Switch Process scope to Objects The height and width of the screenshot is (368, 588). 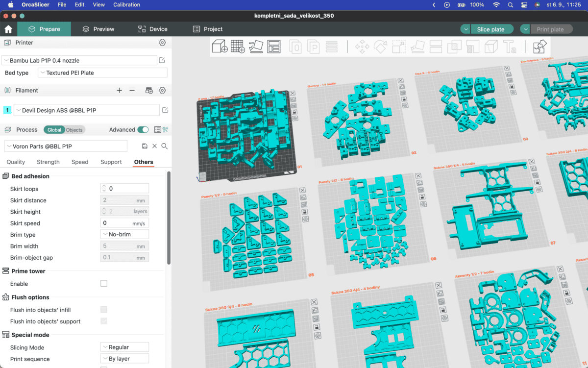[x=74, y=130]
